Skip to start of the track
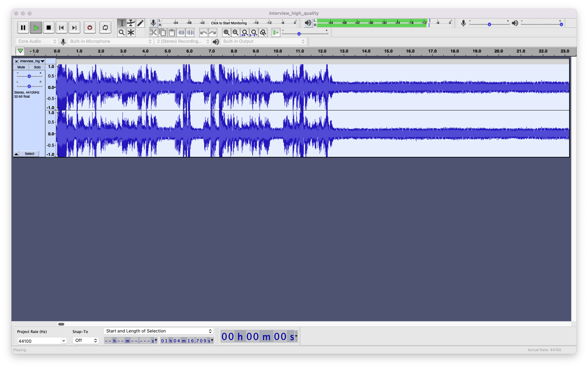Viewport: 588px width, 368px height. 62,27
